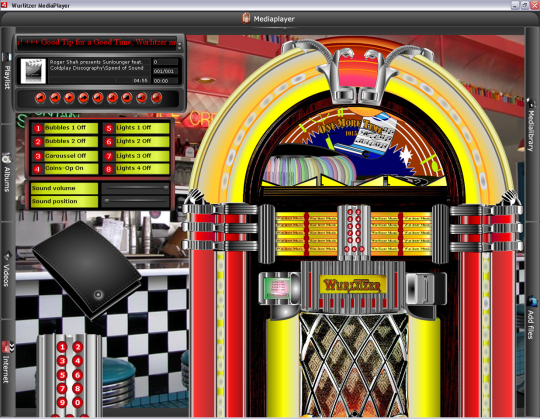Viewport: 540px width, 419px height.
Task: Toggle Caroussel Off switch
Action: coord(65,156)
